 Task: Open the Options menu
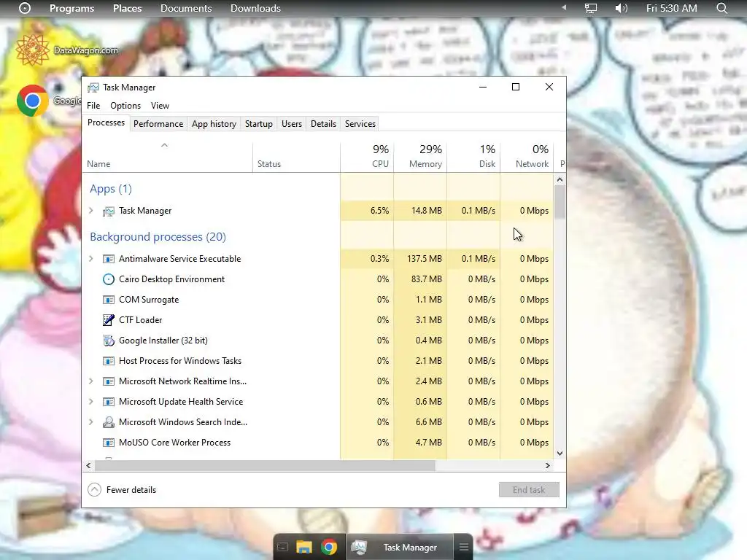125,106
